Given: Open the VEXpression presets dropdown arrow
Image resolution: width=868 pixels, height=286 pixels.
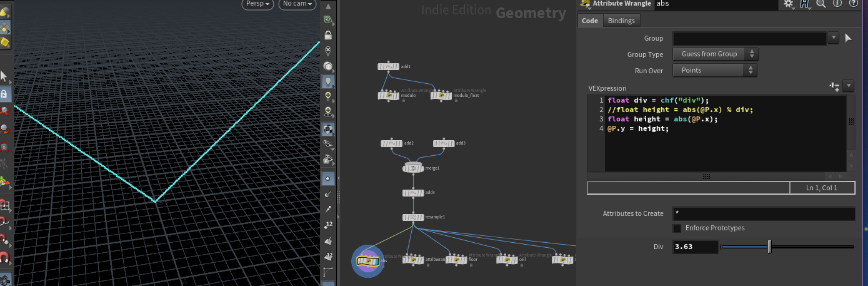Looking at the screenshot, I should coord(848,86).
